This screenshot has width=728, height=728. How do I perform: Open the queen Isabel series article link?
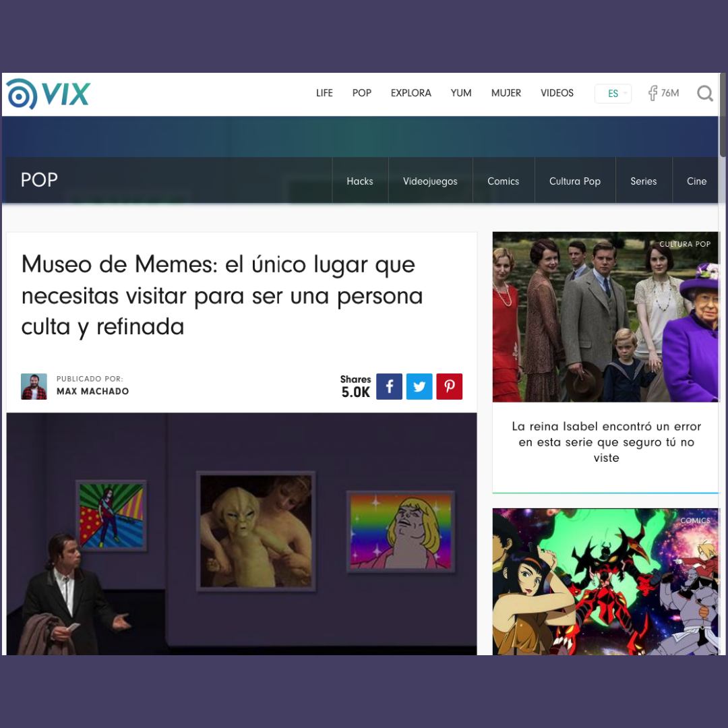(606, 442)
